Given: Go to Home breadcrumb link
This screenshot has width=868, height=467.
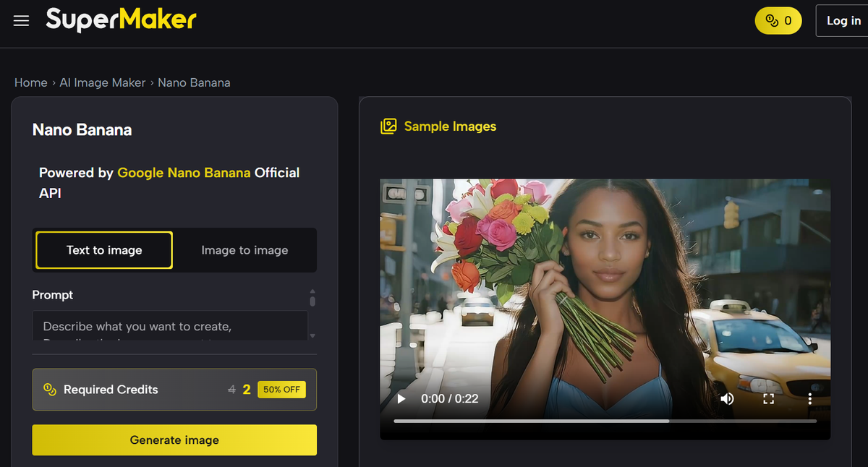Looking at the screenshot, I should 30,82.
